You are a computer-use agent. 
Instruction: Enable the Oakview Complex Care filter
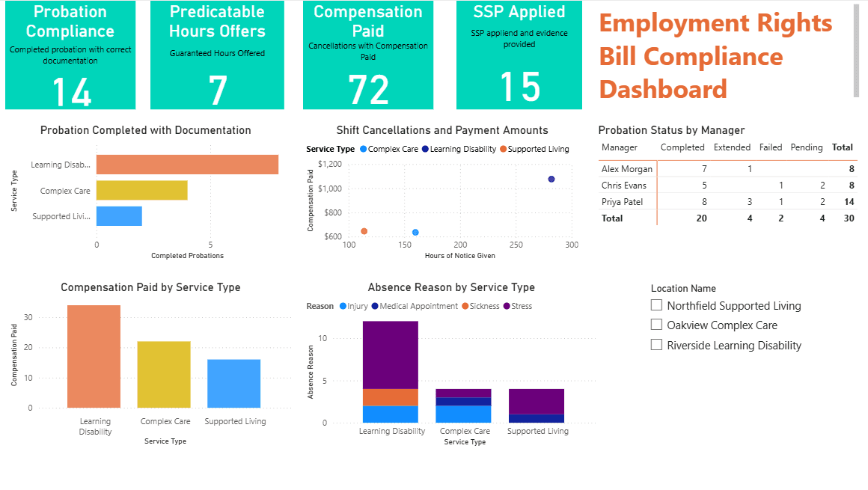(656, 325)
